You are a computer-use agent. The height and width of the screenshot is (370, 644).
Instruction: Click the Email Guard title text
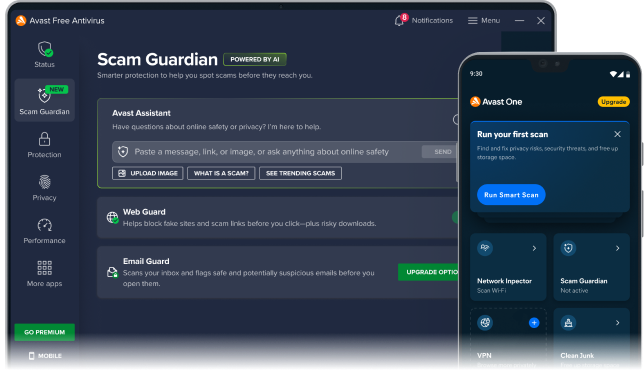(146, 261)
